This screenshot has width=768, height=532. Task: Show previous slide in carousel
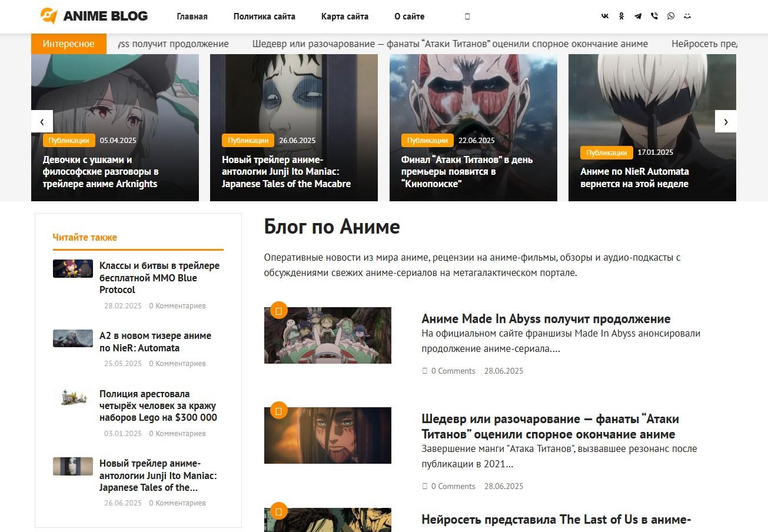42,122
